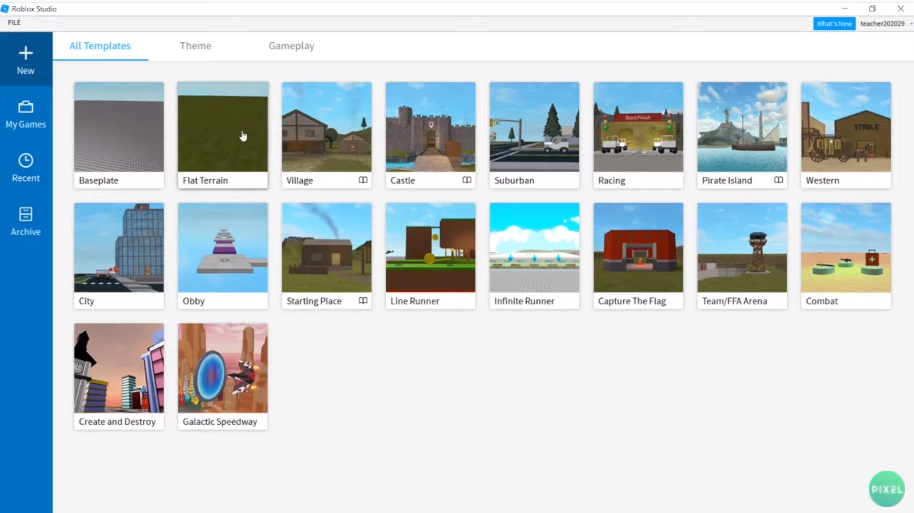Viewport: 914px width, 513px height.
Task: Switch to the All Templates tab
Action: click(100, 45)
